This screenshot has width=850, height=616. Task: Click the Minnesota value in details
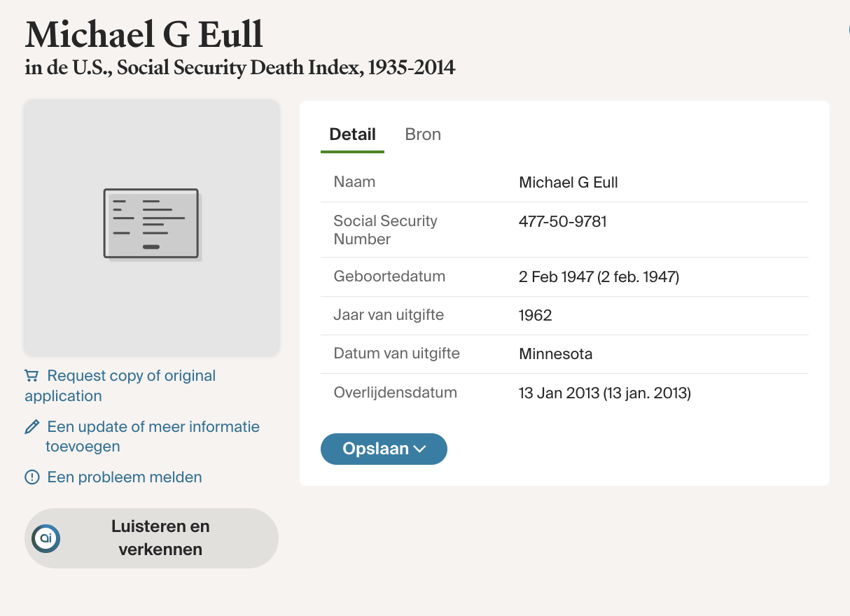555,354
